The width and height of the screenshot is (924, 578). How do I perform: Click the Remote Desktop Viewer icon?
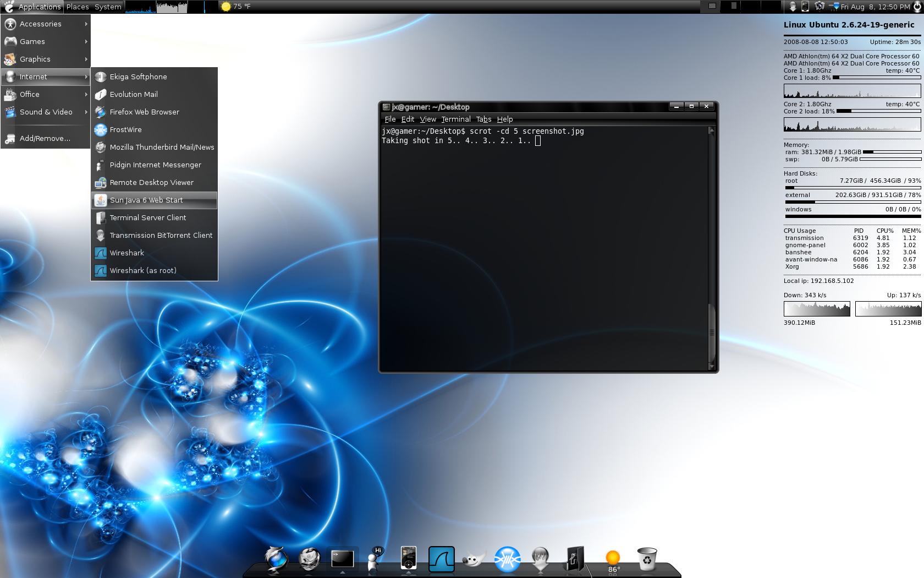pyautogui.click(x=100, y=183)
